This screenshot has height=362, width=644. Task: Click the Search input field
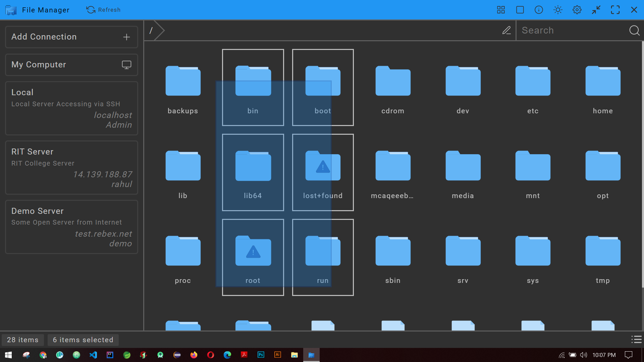click(x=570, y=30)
